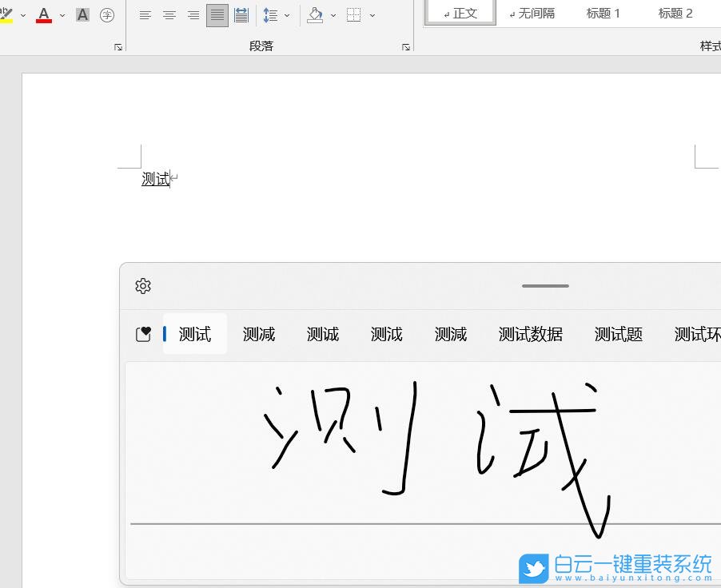721x588 pixels.
Task: Click the Enclose Characters icon
Action: (x=107, y=14)
